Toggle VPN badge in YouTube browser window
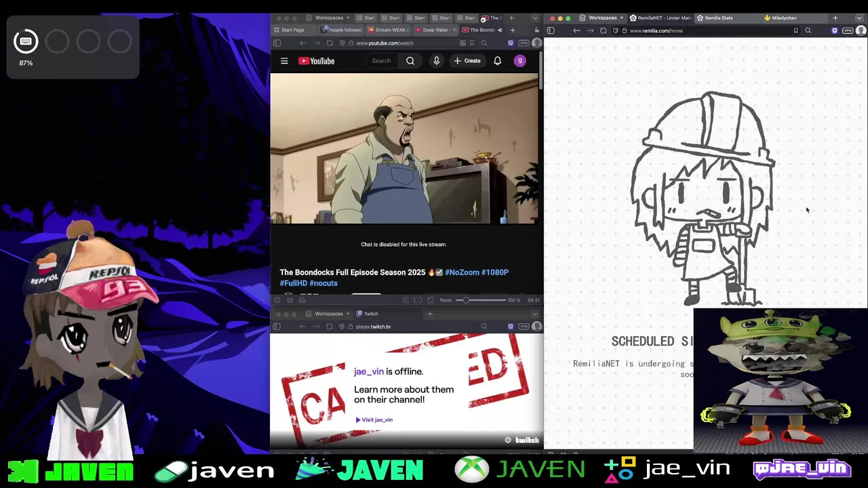 point(524,43)
